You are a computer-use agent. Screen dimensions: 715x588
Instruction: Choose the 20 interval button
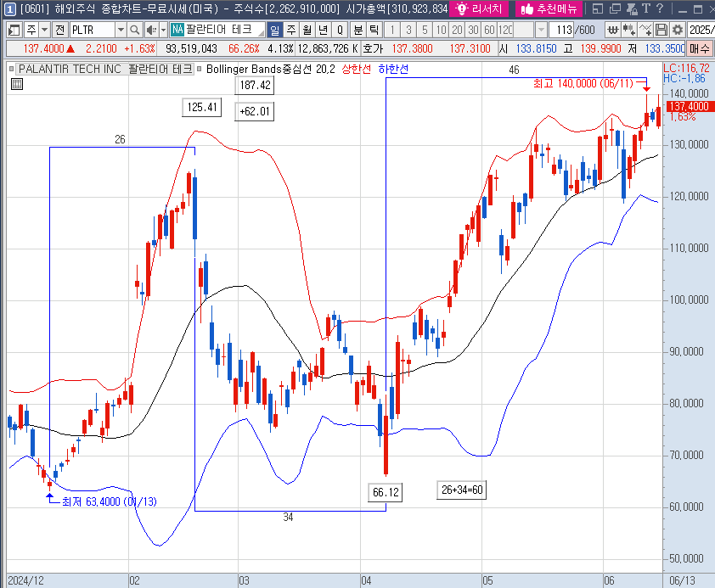tap(457, 31)
